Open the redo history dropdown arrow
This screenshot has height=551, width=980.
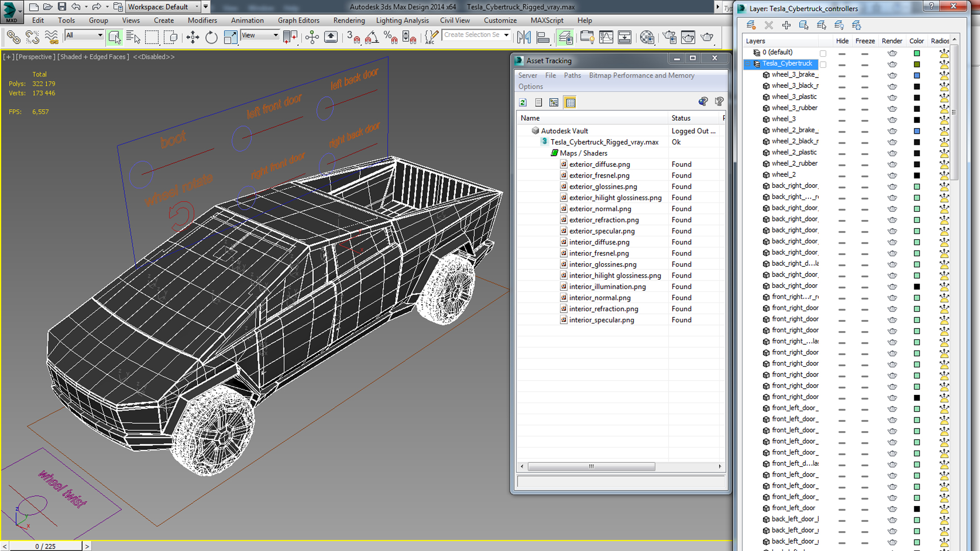(x=107, y=7)
